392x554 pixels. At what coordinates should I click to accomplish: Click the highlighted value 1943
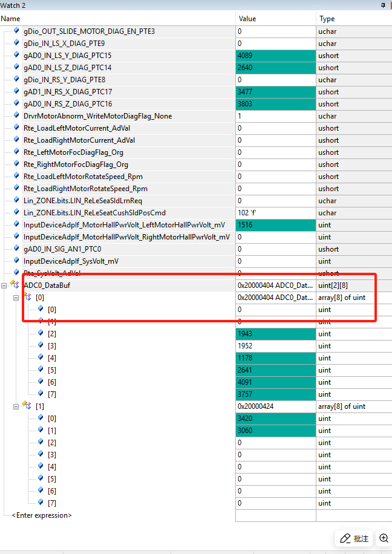(x=276, y=334)
